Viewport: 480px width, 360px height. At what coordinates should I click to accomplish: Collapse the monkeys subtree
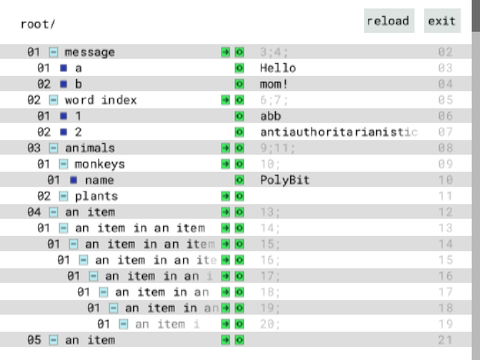pos(64,164)
